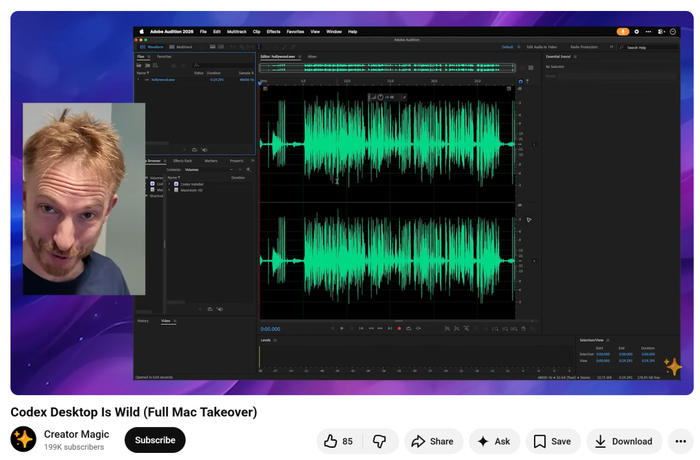Expand the Macintosh HD tree item

click(x=169, y=190)
